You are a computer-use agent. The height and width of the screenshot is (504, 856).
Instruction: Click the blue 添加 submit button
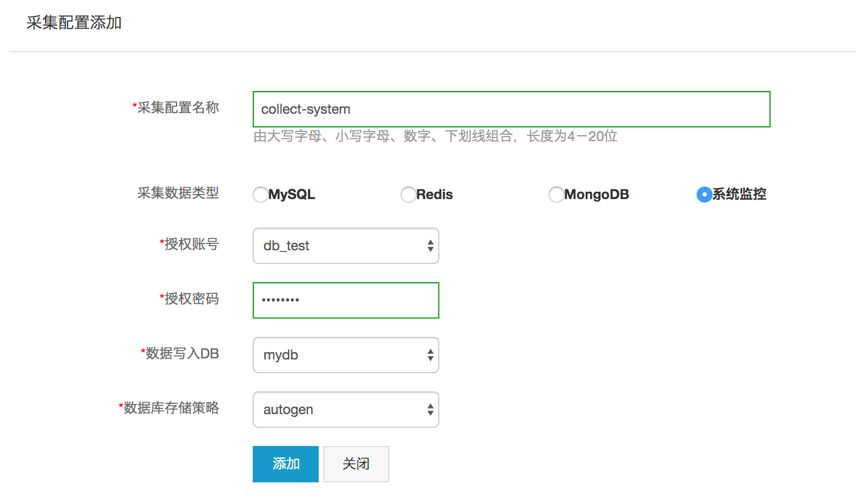pyautogui.click(x=285, y=464)
